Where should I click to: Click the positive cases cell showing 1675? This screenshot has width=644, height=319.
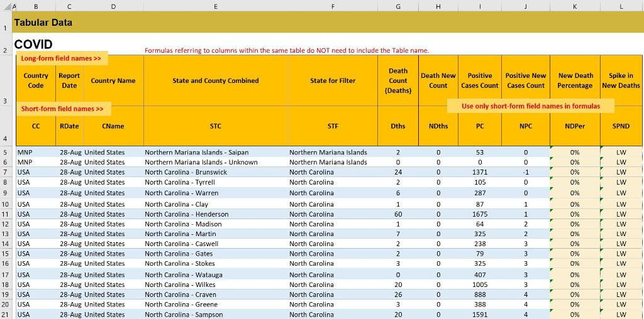click(x=479, y=214)
